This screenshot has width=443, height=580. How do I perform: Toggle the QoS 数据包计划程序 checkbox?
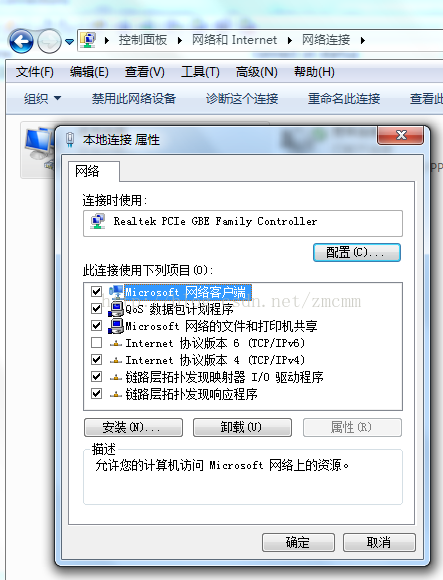tap(97, 308)
